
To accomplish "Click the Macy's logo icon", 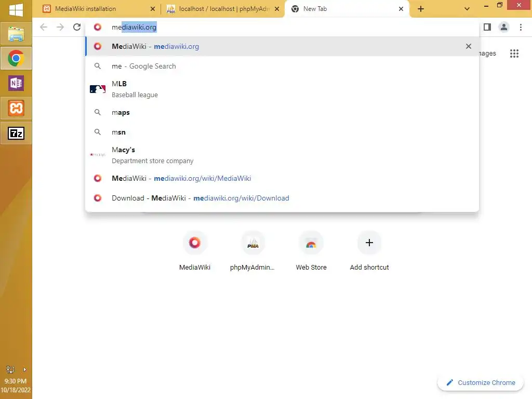I will [97, 155].
